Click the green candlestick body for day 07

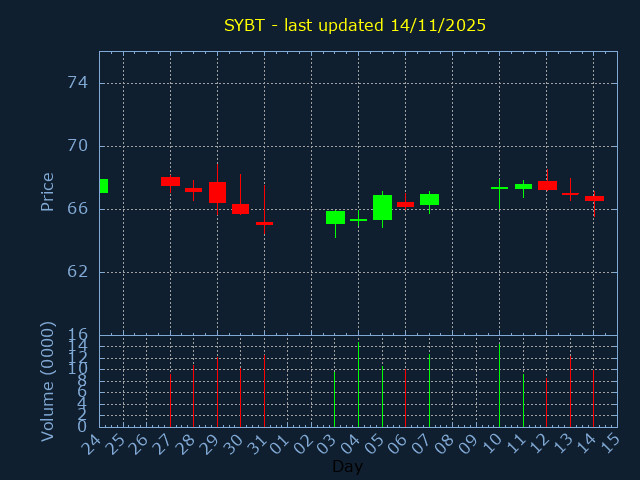[429, 199]
